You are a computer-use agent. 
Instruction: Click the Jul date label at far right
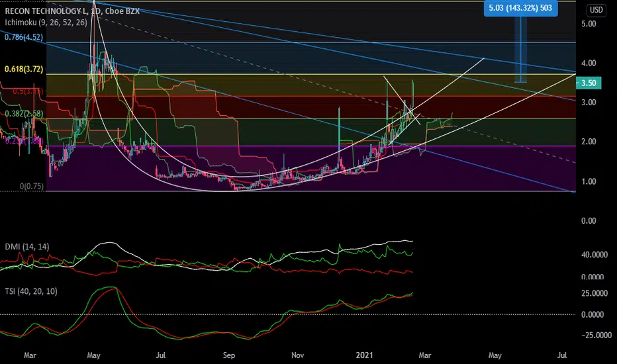(x=562, y=355)
